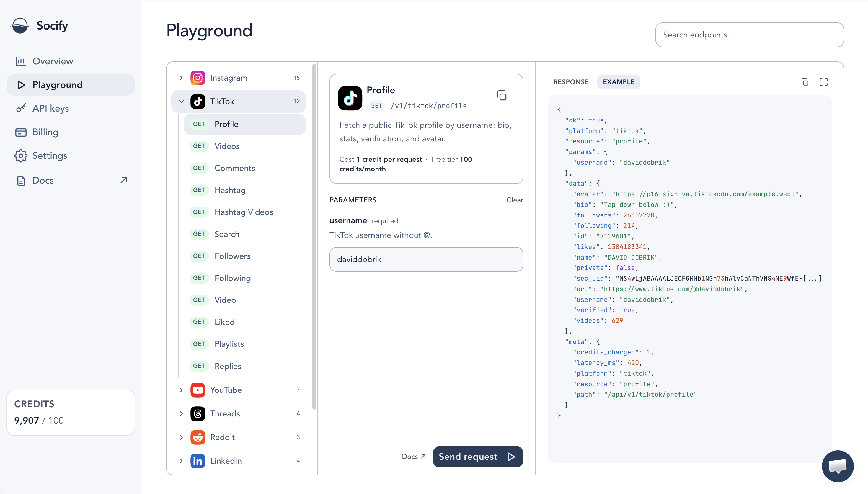The height and width of the screenshot is (494, 868).
Task: Click the endpoint list scrollbar
Action: [314, 236]
